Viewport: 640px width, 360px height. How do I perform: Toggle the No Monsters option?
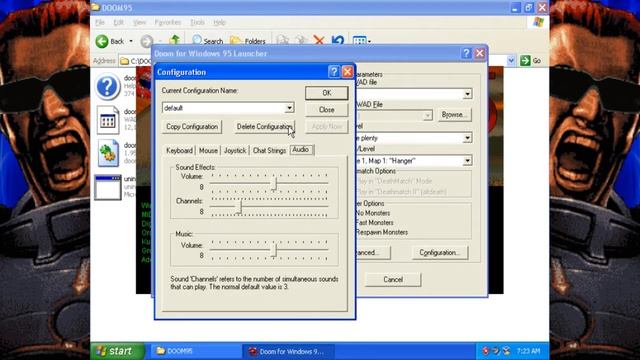pyautogui.click(x=373, y=213)
